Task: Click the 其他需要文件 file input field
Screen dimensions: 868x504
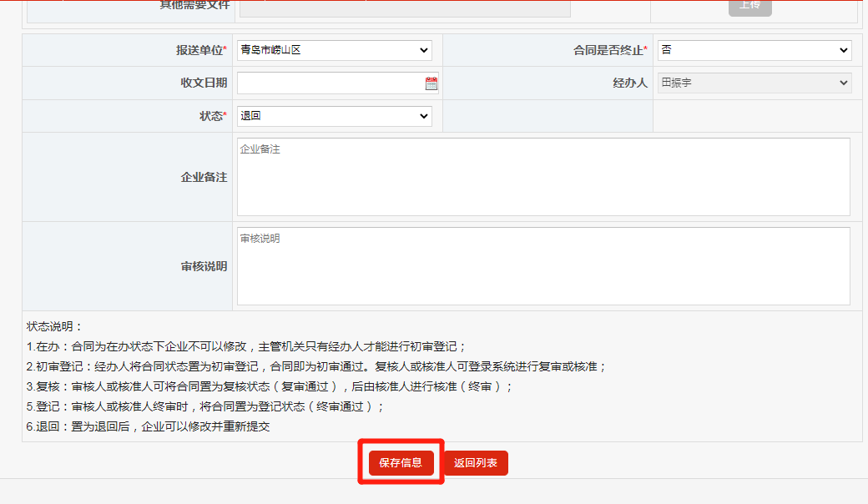Action: pyautogui.click(x=405, y=7)
